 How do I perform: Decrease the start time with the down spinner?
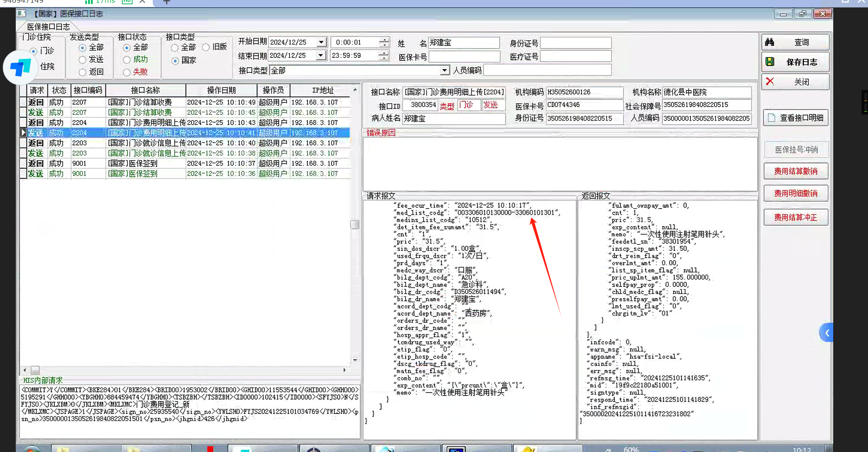click(x=384, y=45)
